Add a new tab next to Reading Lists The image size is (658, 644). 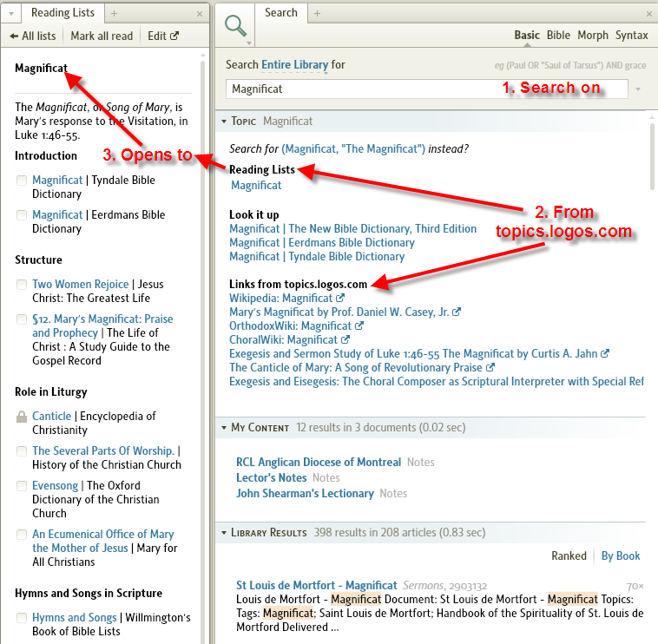coord(114,13)
